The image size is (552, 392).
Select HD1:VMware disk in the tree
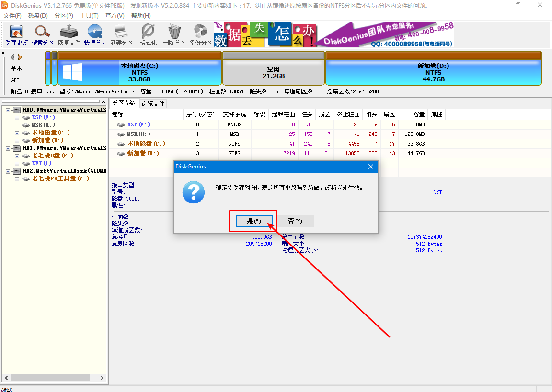click(x=64, y=148)
